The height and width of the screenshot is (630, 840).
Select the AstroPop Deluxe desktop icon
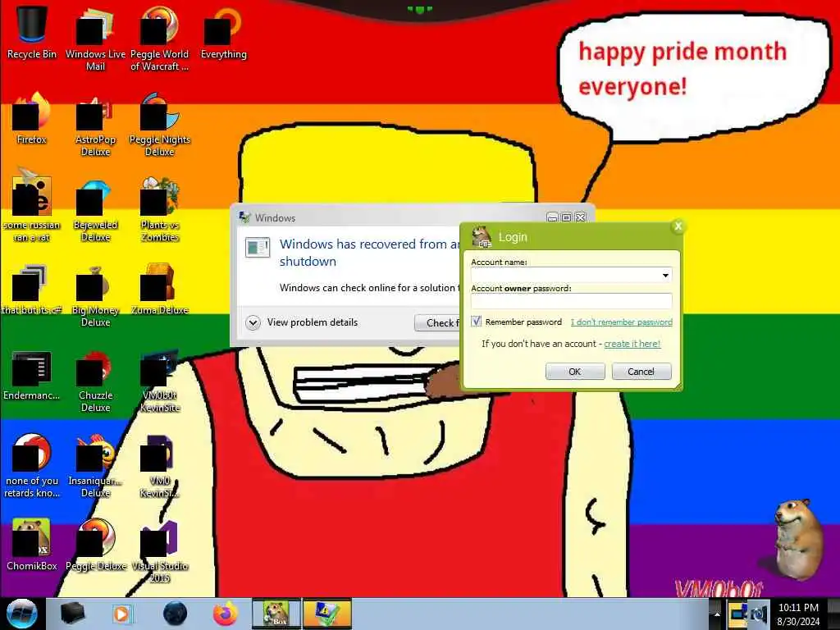pos(95,125)
